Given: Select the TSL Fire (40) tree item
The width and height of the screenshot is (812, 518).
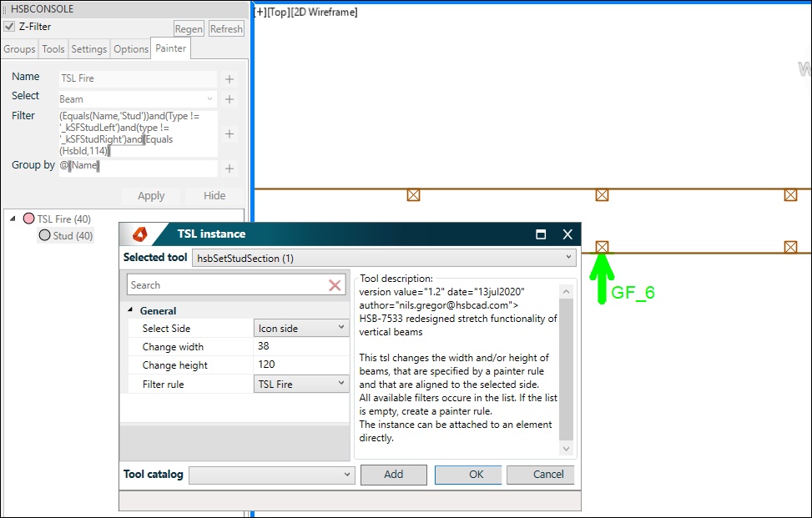Looking at the screenshot, I should click(63, 219).
